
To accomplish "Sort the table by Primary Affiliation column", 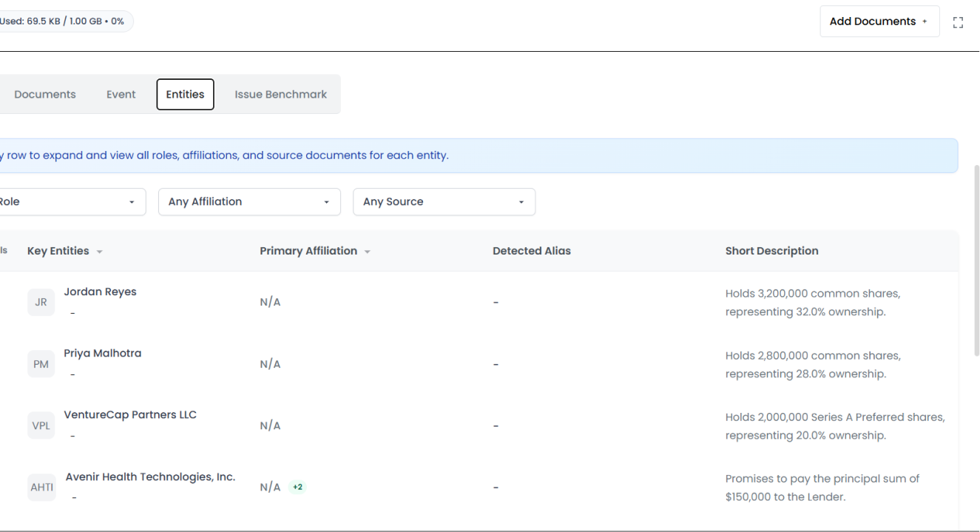I will pyautogui.click(x=367, y=251).
